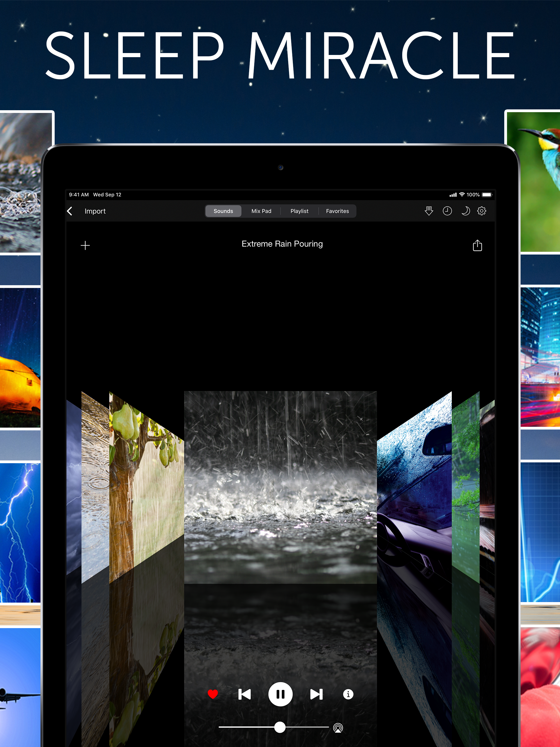Select the Favorites tab
The height and width of the screenshot is (747, 560).
(x=337, y=211)
